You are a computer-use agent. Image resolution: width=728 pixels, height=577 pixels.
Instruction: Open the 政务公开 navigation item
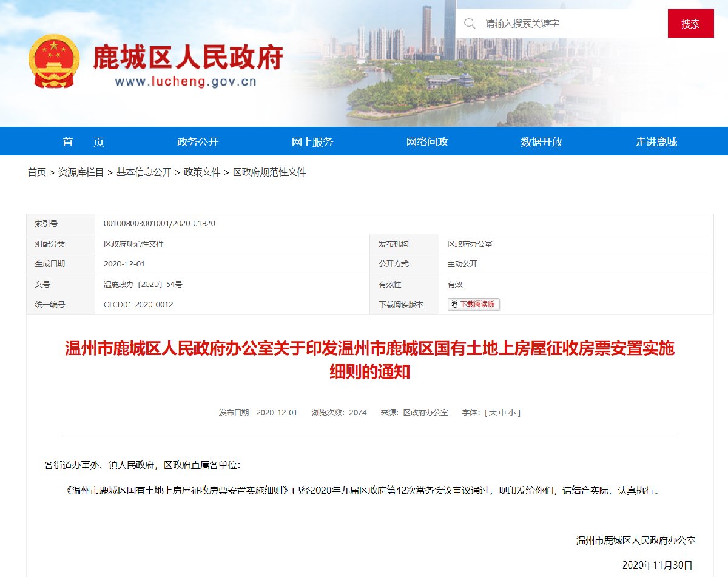[x=198, y=141]
